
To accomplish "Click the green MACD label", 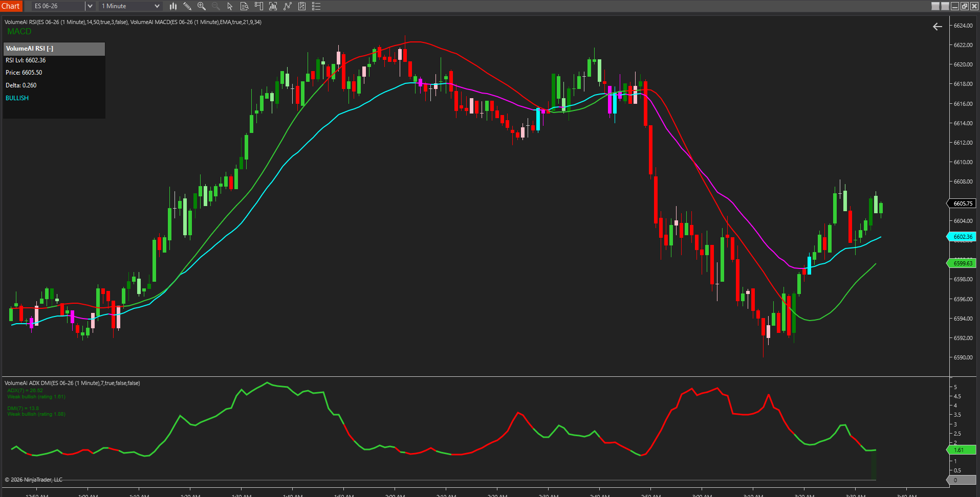I will point(19,31).
